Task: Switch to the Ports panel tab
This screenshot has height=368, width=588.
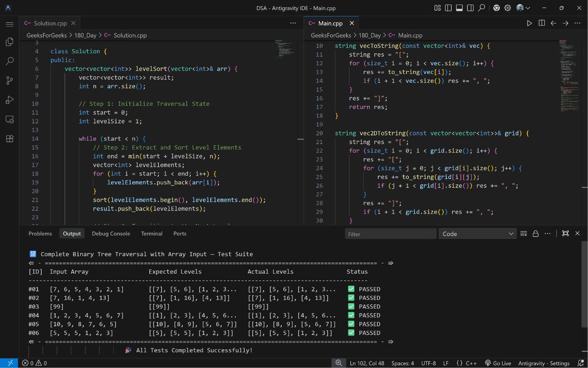Action: tap(180, 234)
